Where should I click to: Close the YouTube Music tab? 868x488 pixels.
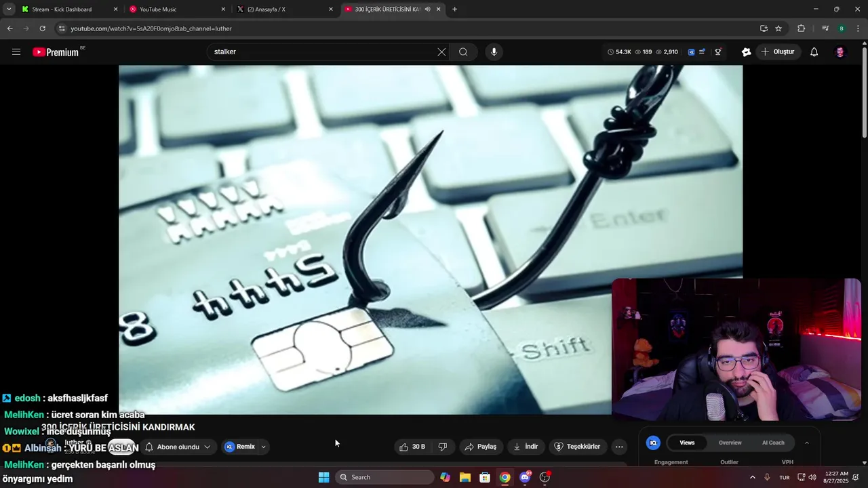[223, 9]
